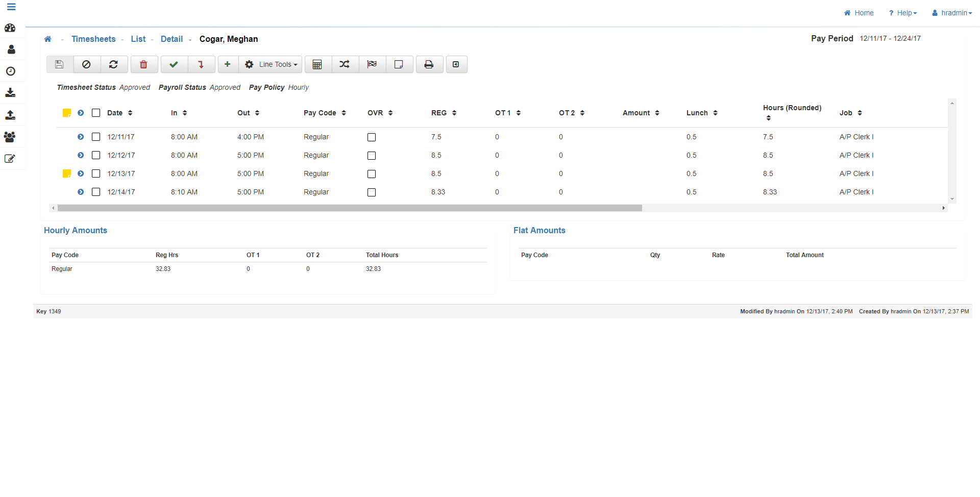980x497 pixels.
Task: Click the cancel circle-slash toolbar button
Action: (87, 64)
